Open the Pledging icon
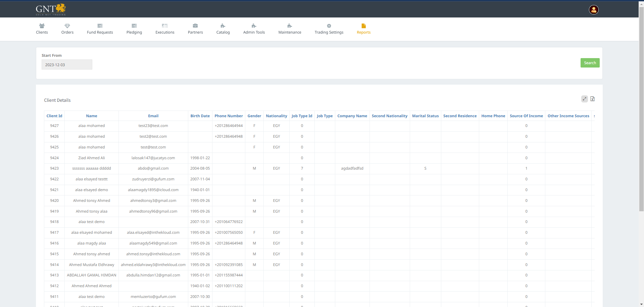644x307 pixels. pos(134,26)
